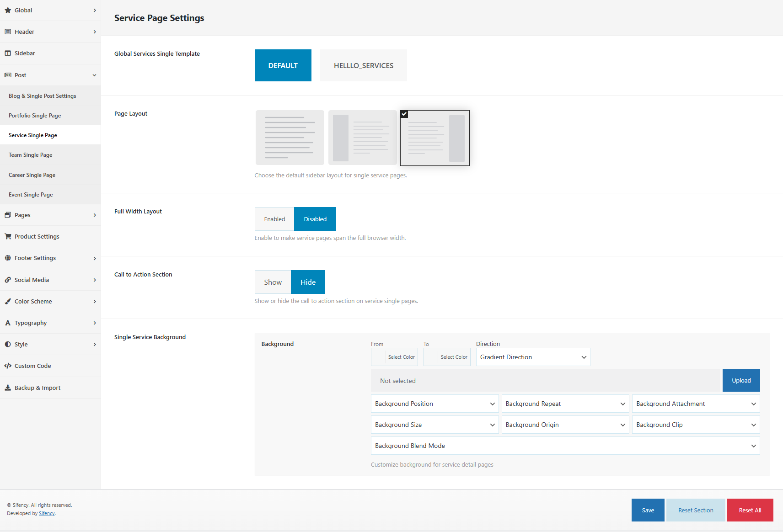This screenshot has height=532, width=783.
Task: Click the Reset Section button
Action: [x=696, y=510]
